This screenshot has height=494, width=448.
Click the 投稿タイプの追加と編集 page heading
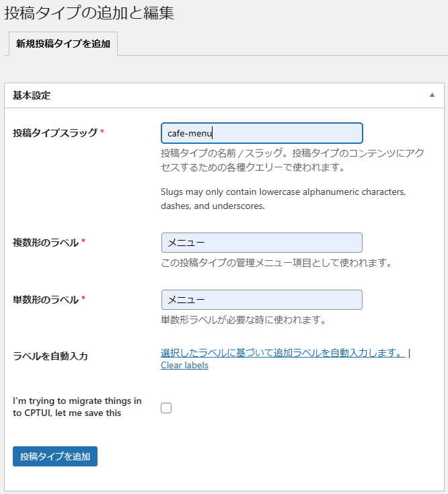pyautogui.click(x=89, y=13)
